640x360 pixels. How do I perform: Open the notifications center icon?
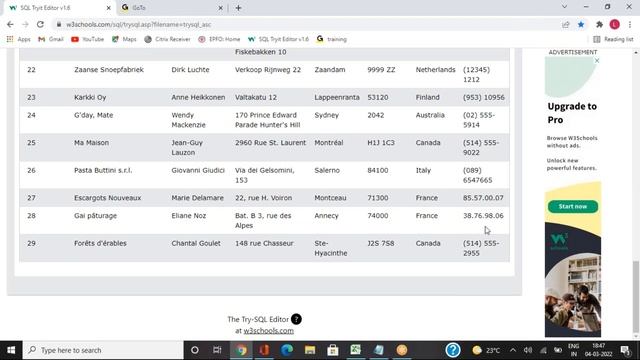click(625, 350)
